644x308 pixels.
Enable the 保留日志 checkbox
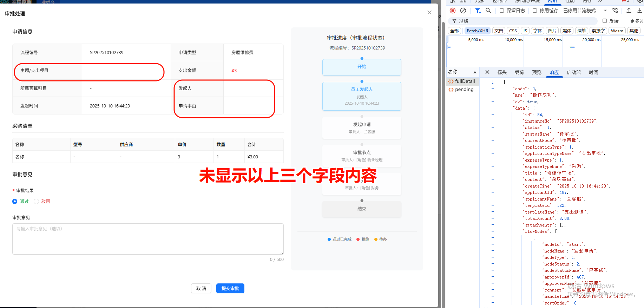(x=502, y=11)
